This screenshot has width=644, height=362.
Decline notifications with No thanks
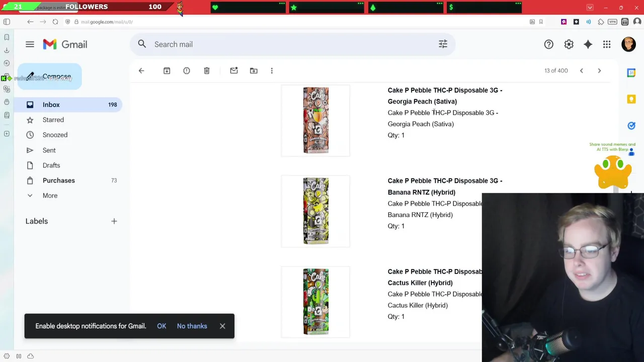[x=192, y=326]
